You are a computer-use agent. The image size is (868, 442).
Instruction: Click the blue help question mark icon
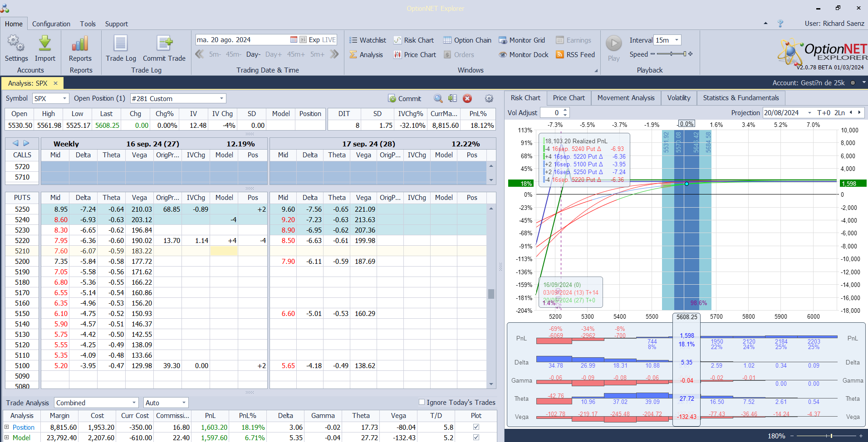[780, 24]
